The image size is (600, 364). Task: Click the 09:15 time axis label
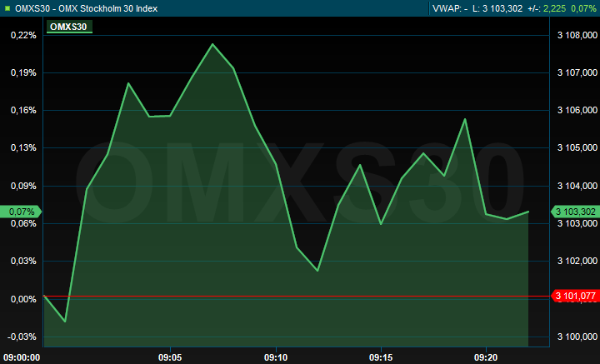381,357
